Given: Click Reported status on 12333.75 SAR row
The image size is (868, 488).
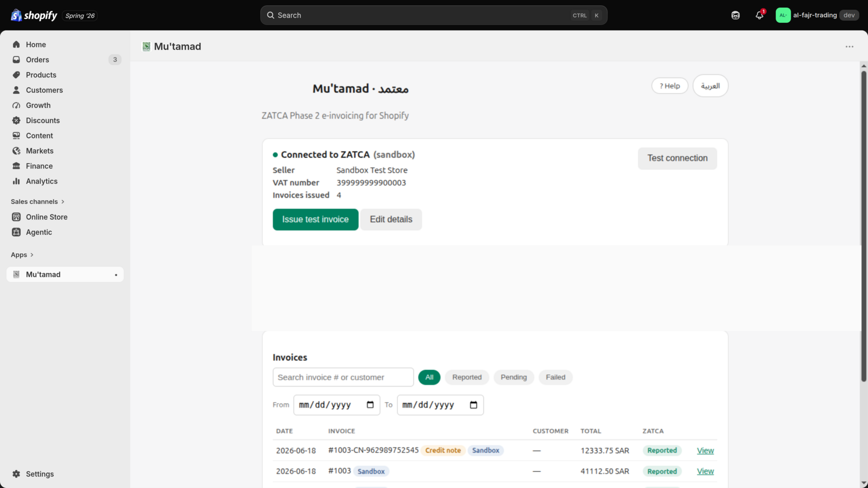Looking at the screenshot, I should click(x=662, y=451).
